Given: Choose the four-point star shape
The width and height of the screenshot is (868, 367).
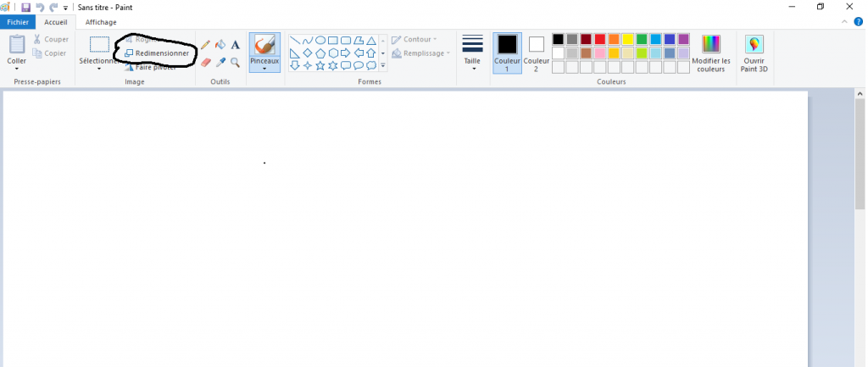Looking at the screenshot, I should 308,65.
